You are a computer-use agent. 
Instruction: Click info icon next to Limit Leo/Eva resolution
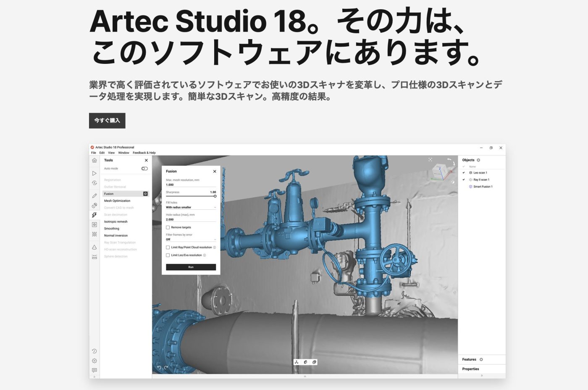205,255
